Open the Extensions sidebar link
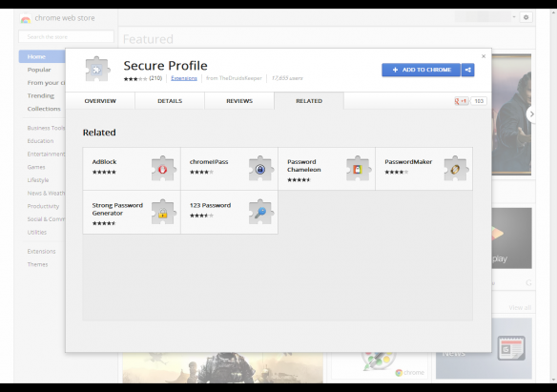 click(x=42, y=252)
